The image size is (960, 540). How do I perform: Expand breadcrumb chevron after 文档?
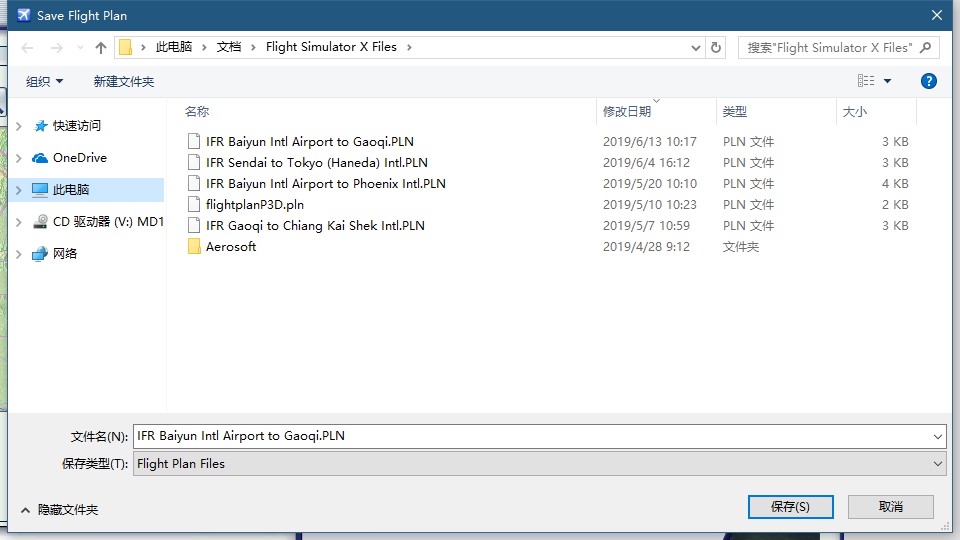pyautogui.click(x=253, y=47)
